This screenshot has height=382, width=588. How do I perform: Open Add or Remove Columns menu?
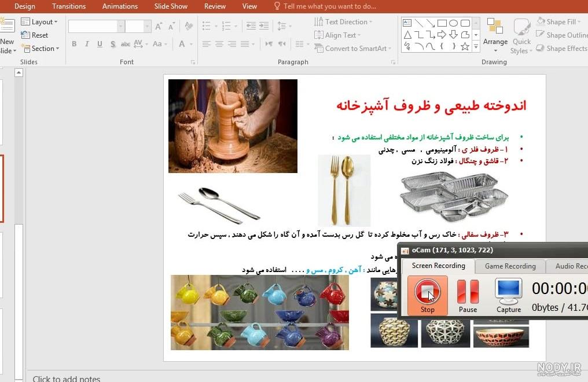point(302,44)
